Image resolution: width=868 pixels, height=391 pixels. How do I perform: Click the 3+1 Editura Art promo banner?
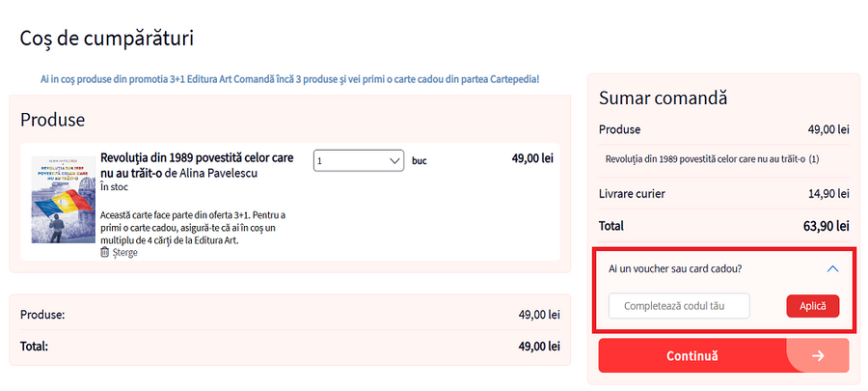289,78
